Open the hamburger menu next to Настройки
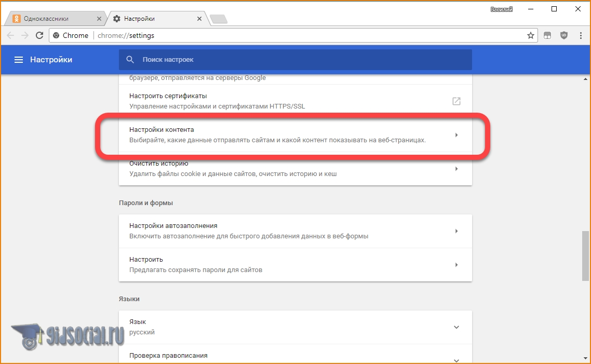 click(x=19, y=60)
